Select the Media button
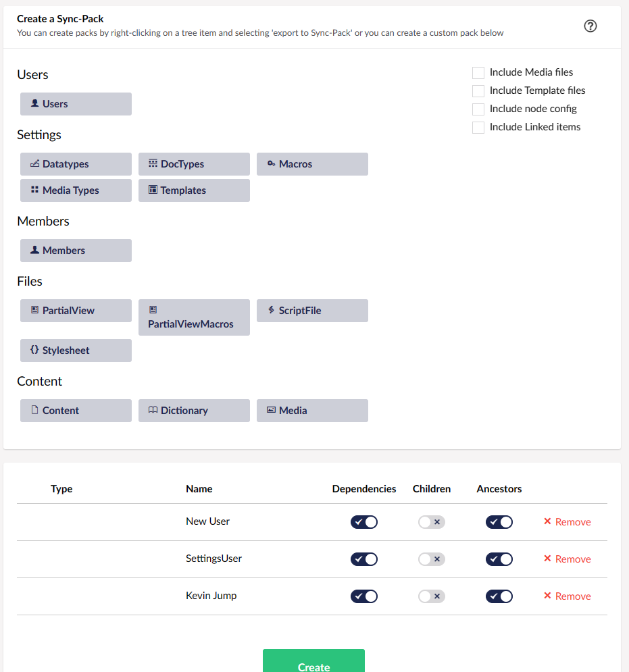The width and height of the screenshot is (629, 672). click(x=312, y=410)
